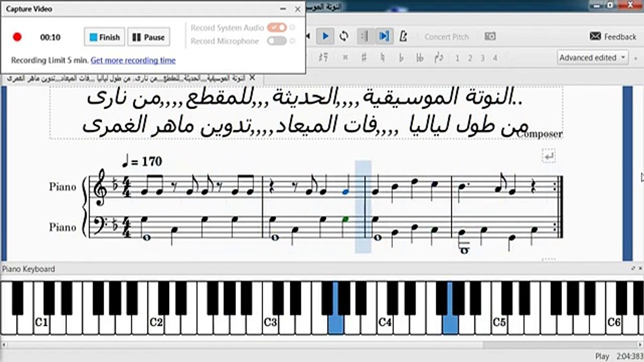Viewport: 644px width, 362px height.
Task: Close the Capture Video window
Action: click(297, 9)
